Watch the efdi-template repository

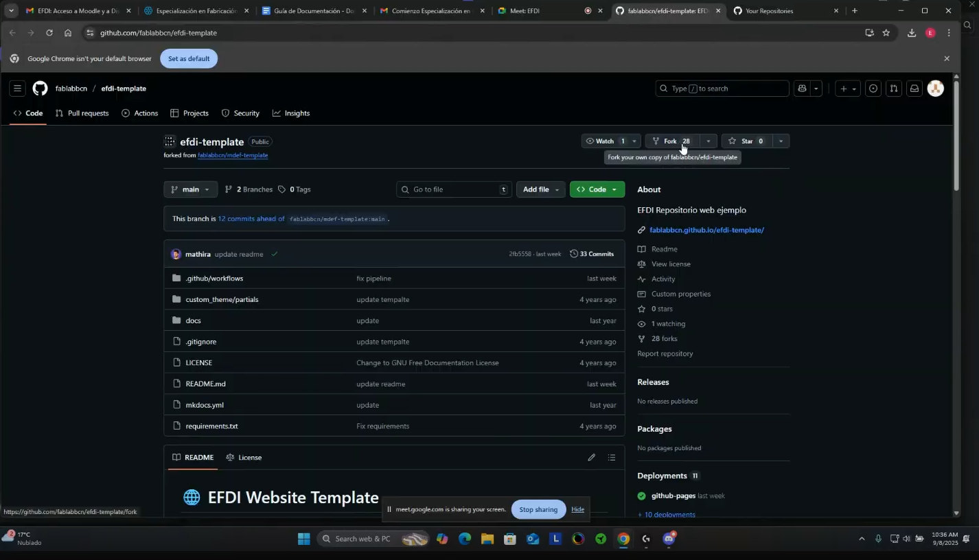click(600, 141)
